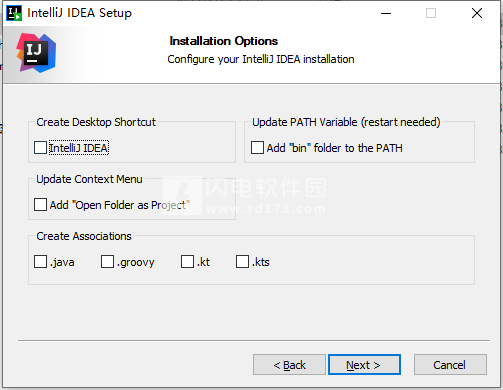Proceed with the Next button

(364, 365)
